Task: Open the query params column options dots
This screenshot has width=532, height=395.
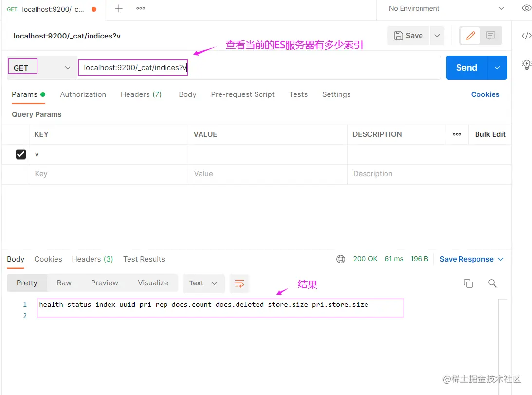Action: click(x=457, y=134)
